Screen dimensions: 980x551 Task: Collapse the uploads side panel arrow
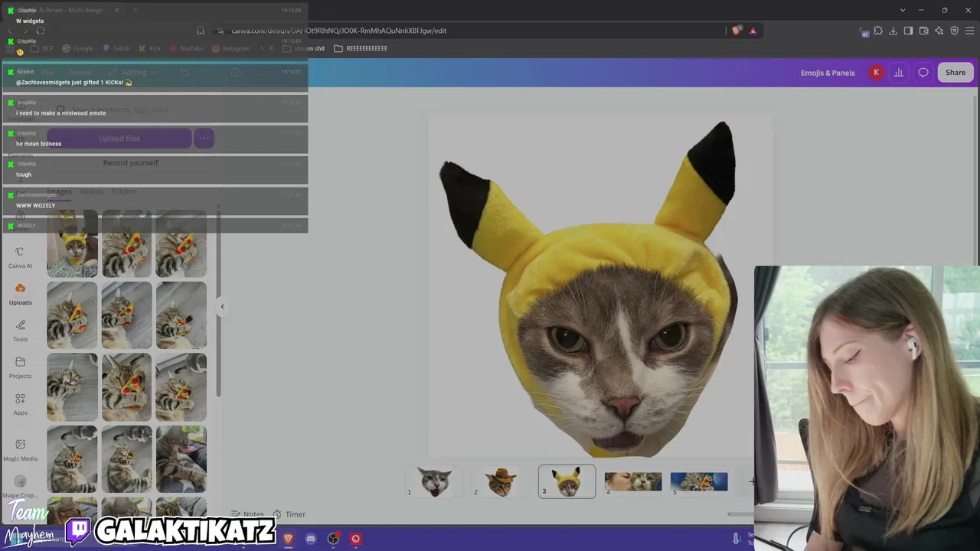pos(222,307)
